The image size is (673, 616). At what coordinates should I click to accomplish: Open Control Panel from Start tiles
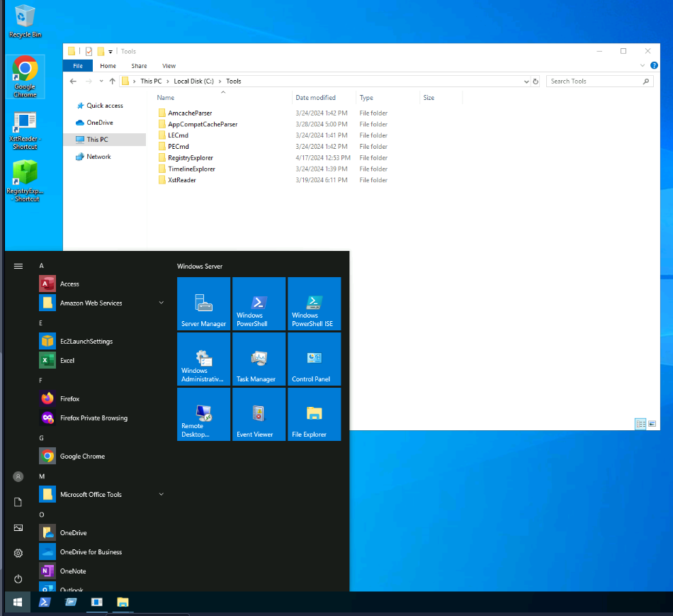point(314,359)
